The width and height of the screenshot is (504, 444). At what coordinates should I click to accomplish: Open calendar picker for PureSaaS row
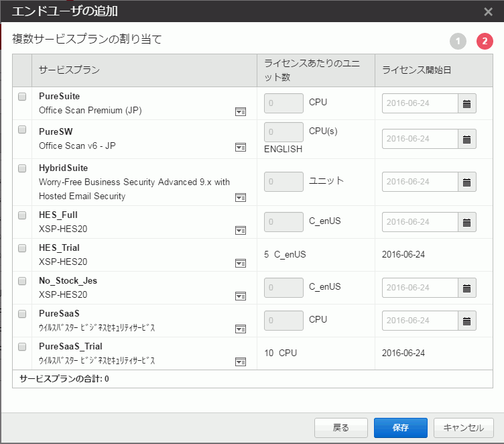[467, 321]
